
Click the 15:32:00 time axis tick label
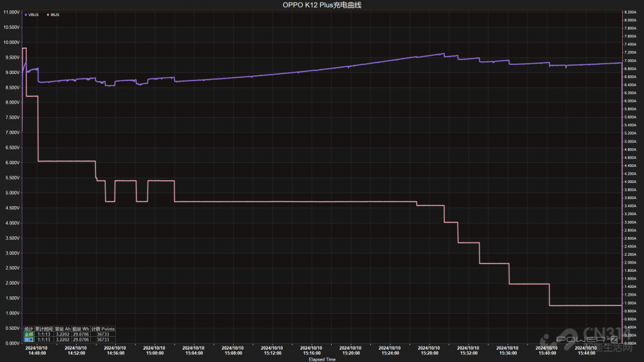pyautogui.click(x=469, y=353)
